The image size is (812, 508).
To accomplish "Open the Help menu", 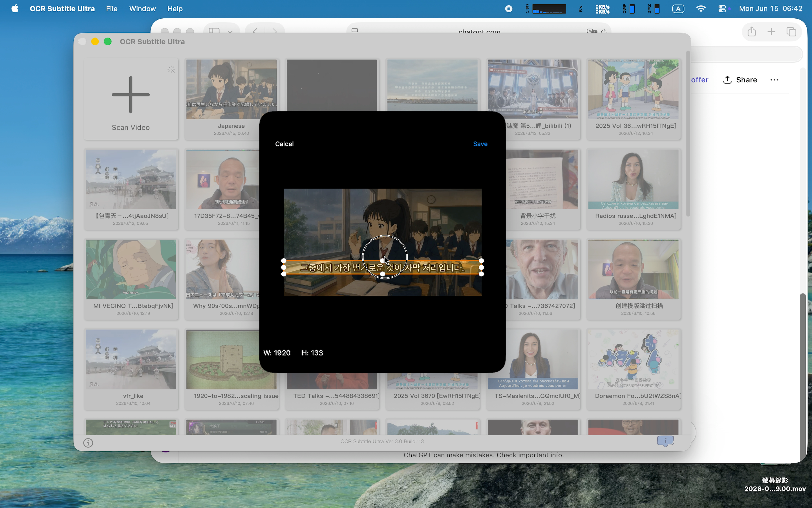I will tap(175, 8).
